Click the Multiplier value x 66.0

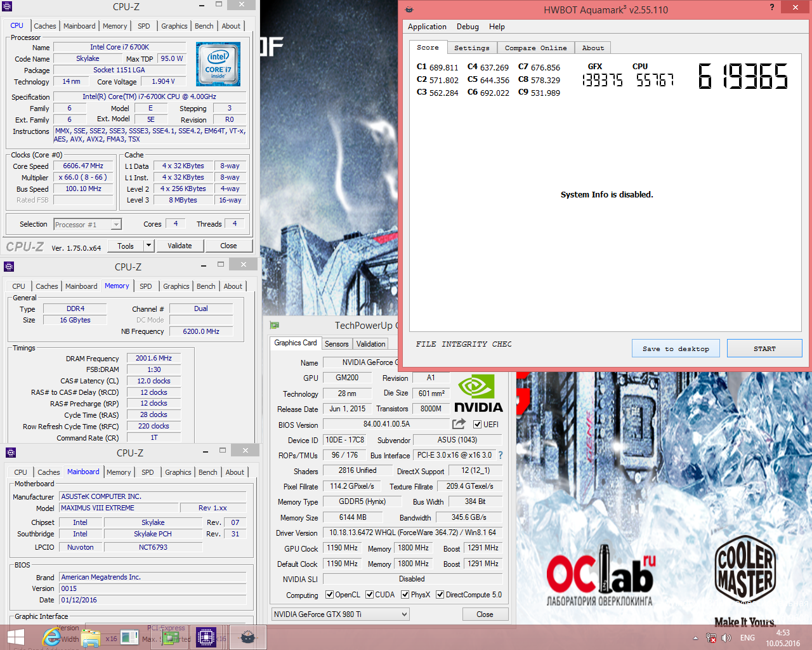coord(83,177)
